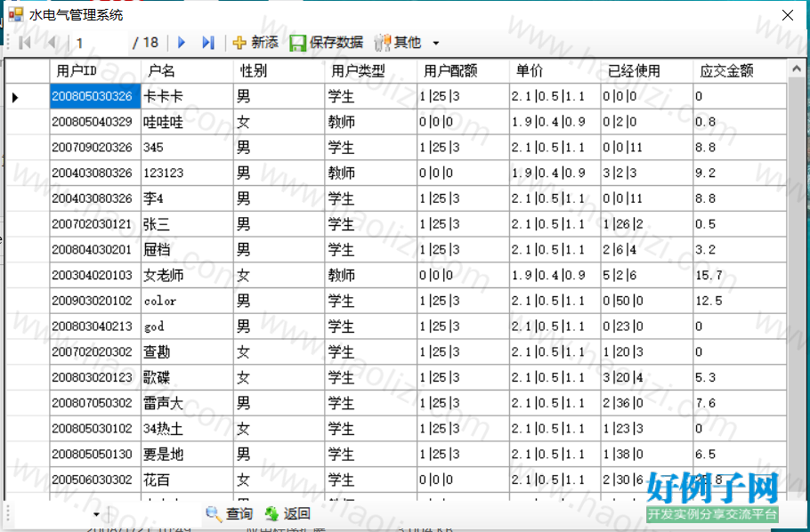Select name cell god
Viewport: 810px width, 532px height.
click(x=187, y=326)
